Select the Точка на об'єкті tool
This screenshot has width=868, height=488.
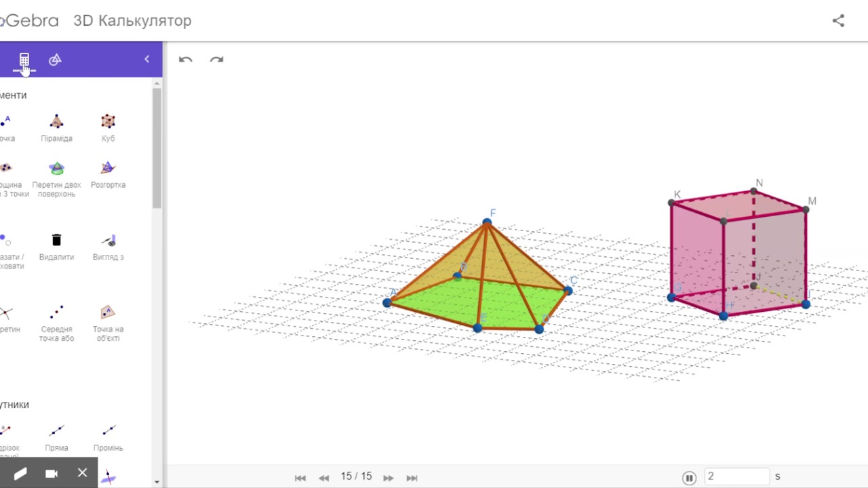(108, 323)
